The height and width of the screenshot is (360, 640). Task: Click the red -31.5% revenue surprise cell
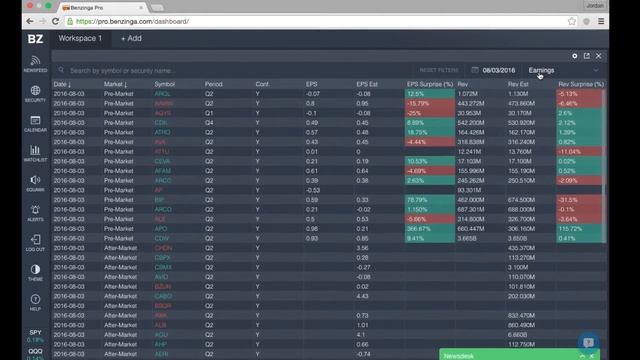click(580, 200)
